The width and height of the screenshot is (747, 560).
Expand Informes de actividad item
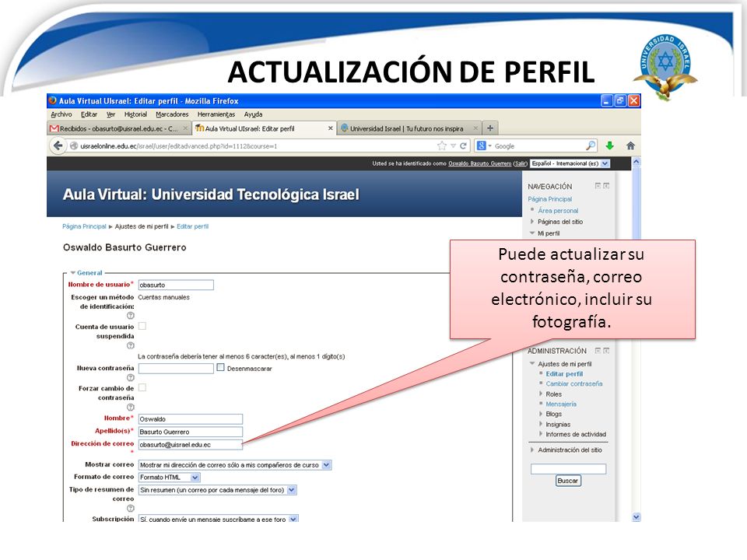click(541, 434)
